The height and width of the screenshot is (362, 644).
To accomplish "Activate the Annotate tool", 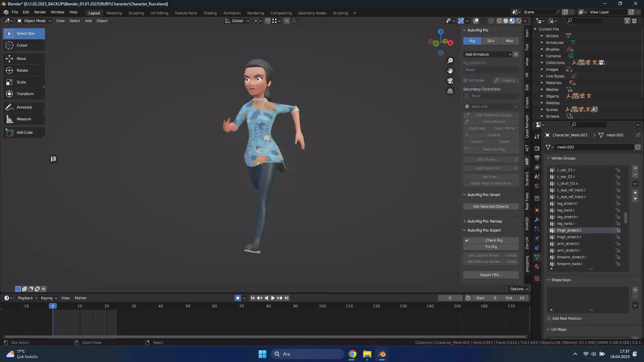I will (24, 107).
